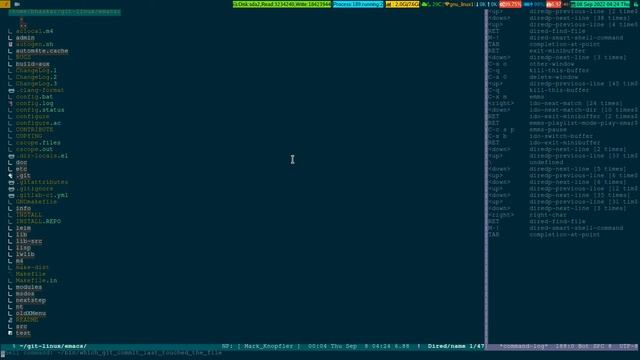Select the COPYING file
Image resolution: width=640 pixels, height=360 pixels.
coord(29,136)
